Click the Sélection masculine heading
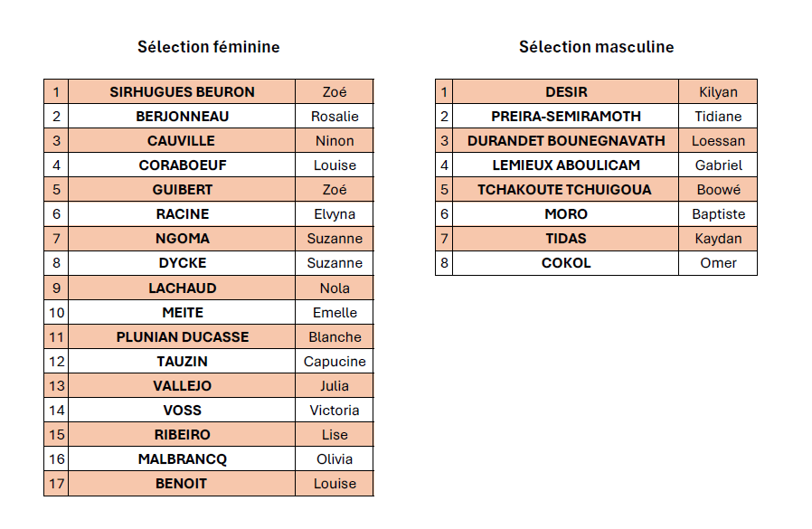This screenshot has width=812, height=529. point(596,47)
